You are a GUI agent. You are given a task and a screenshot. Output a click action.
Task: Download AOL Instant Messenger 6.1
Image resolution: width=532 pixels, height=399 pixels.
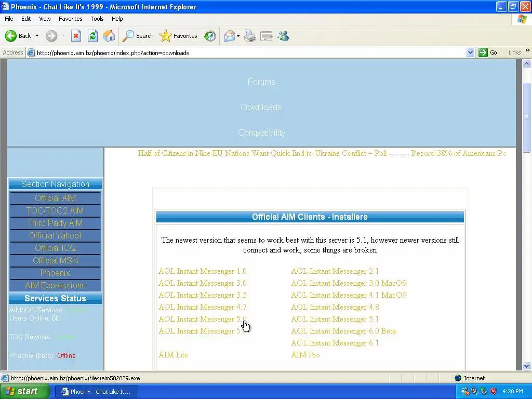click(x=335, y=343)
